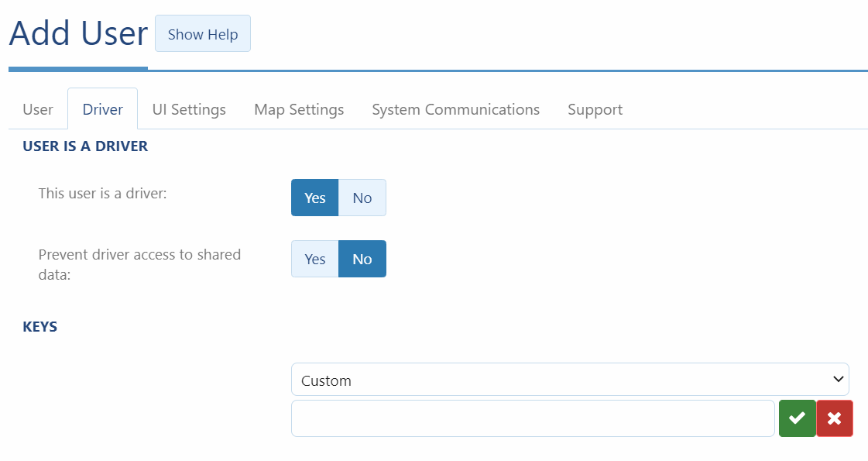Choose No for preventing shared data access
Screen dimensions: 868x461
click(362, 259)
